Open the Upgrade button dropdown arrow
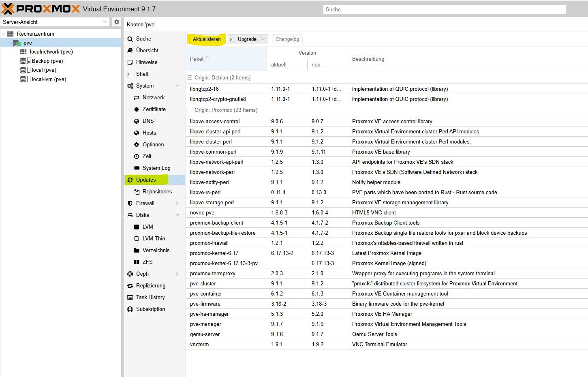Screen dimensions: 588x377 (x=263, y=39)
